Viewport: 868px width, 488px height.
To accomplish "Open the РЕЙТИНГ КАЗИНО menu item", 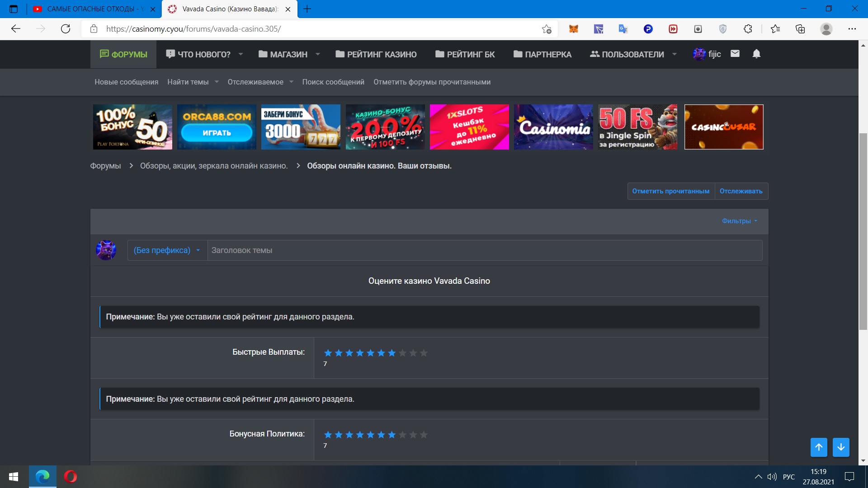I will coord(376,54).
